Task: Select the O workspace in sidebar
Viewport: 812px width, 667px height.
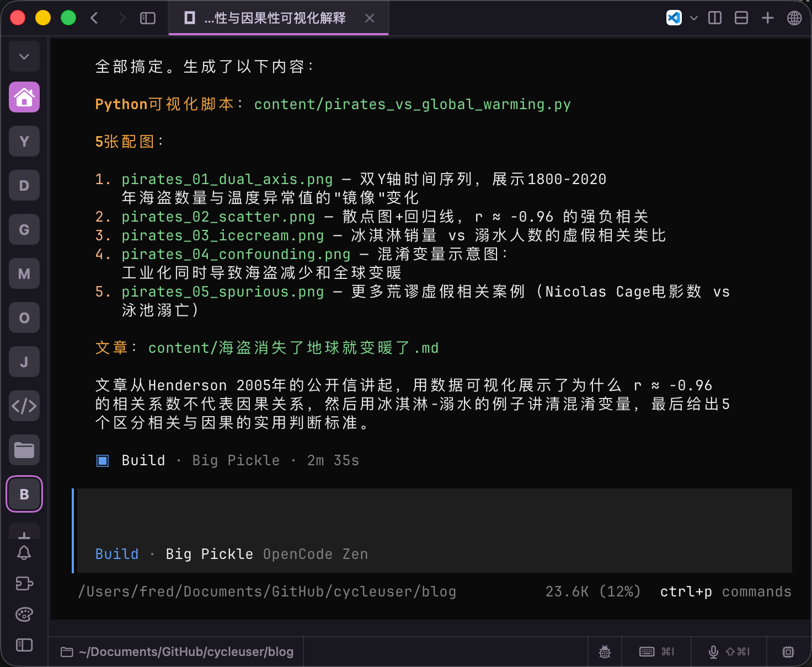Action: click(x=24, y=318)
